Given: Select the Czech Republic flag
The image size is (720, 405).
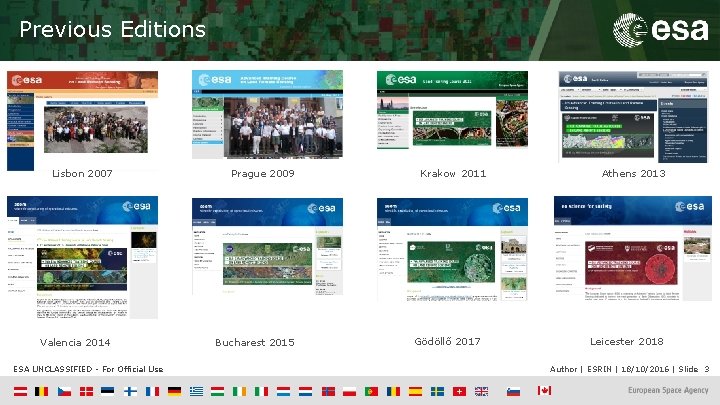Looking at the screenshot, I should (x=64, y=391).
